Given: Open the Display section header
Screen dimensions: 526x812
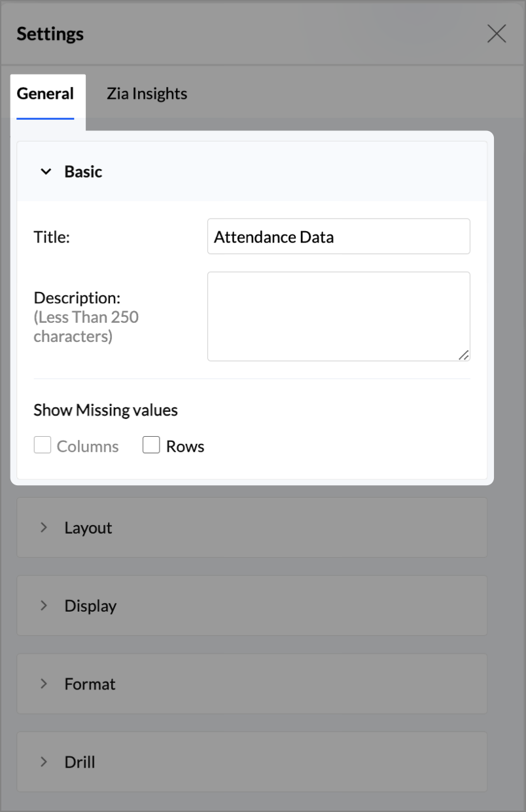Looking at the screenshot, I should coord(90,606).
